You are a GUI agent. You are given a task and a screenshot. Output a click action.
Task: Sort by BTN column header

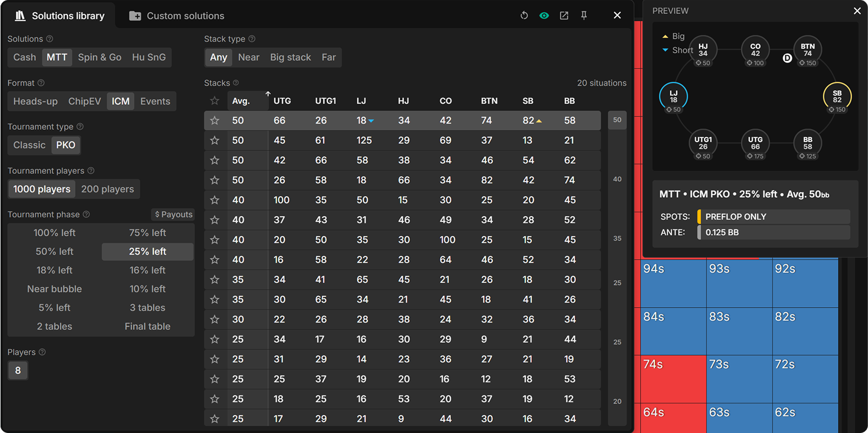pyautogui.click(x=489, y=101)
